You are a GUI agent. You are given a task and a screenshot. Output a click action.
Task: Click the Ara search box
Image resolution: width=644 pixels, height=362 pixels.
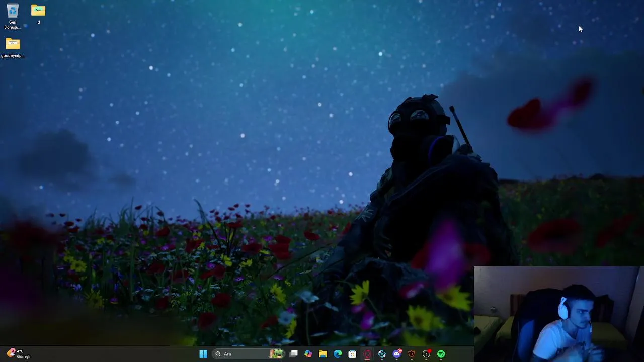point(249,354)
